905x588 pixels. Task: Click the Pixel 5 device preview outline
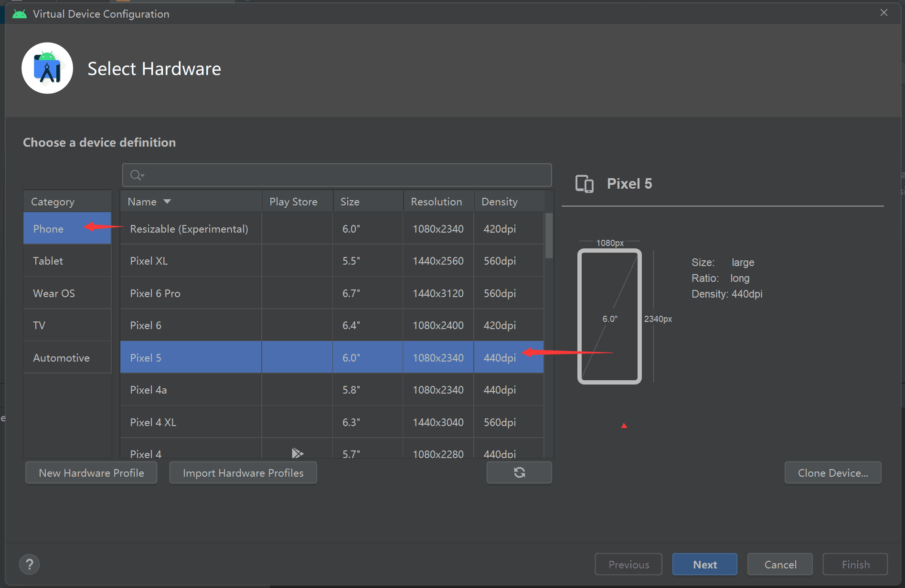pos(609,316)
